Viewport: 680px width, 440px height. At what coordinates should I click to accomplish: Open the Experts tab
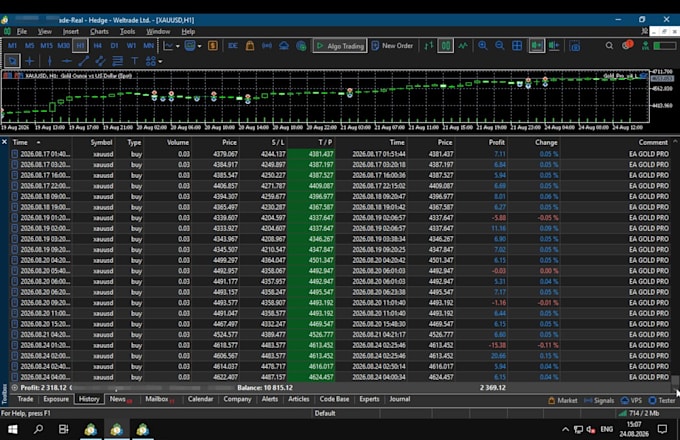(x=369, y=399)
